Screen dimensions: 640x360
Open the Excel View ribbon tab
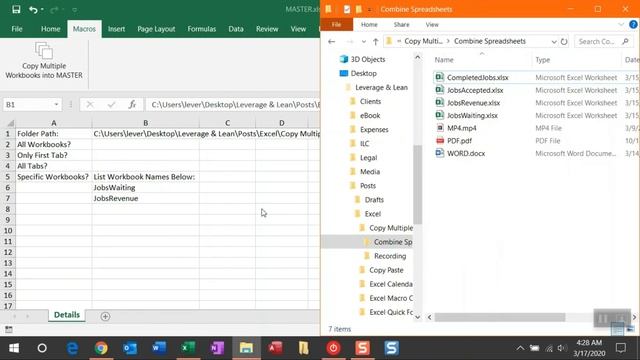click(298, 29)
